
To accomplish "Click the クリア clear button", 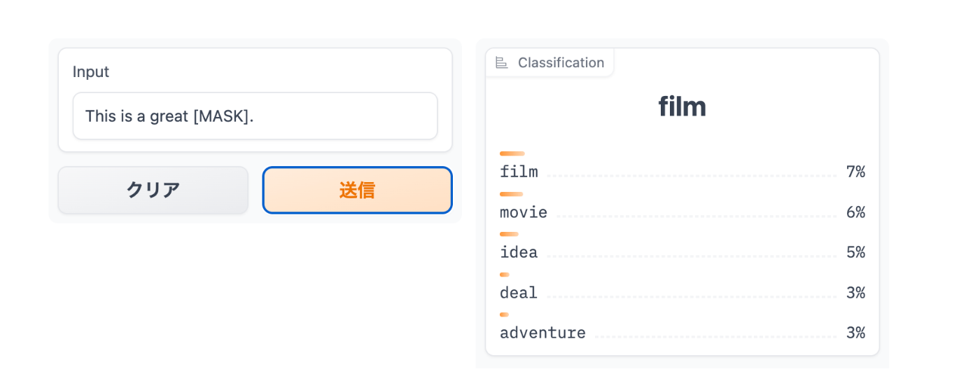I will [153, 190].
